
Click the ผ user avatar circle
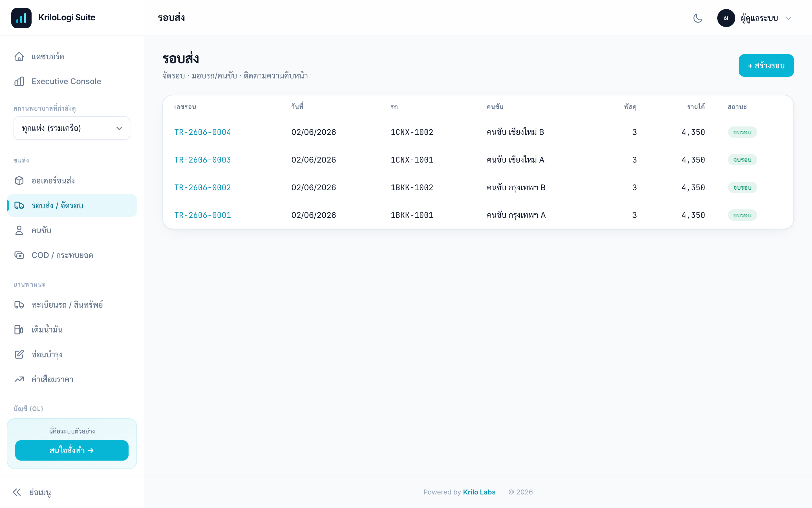726,18
